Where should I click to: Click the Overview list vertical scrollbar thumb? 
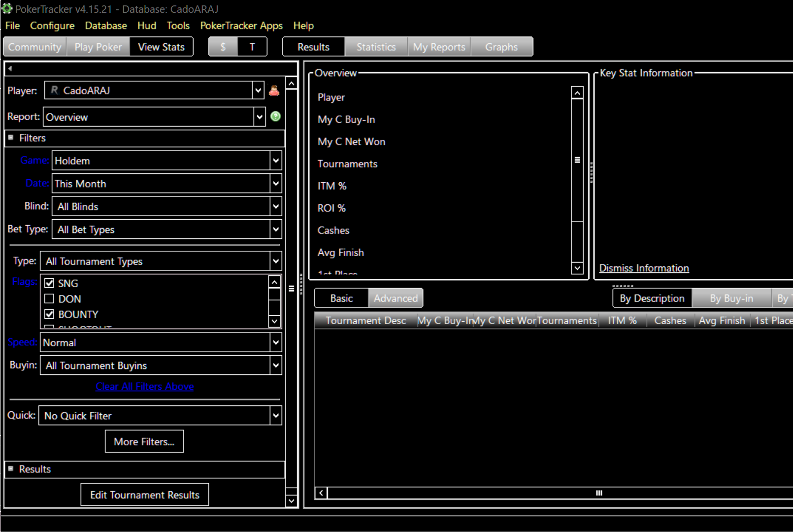577,160
